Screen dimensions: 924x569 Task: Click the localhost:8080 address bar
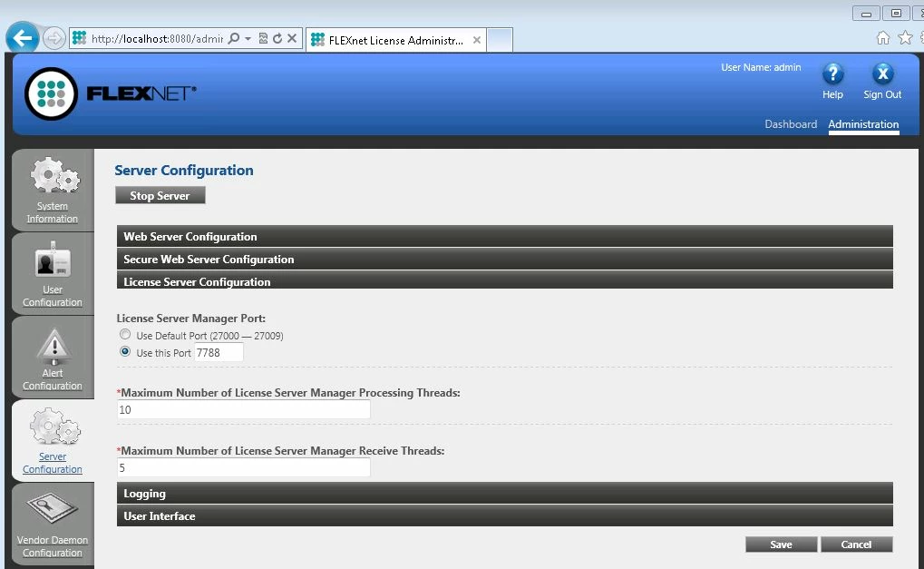(x=157, y=38)
